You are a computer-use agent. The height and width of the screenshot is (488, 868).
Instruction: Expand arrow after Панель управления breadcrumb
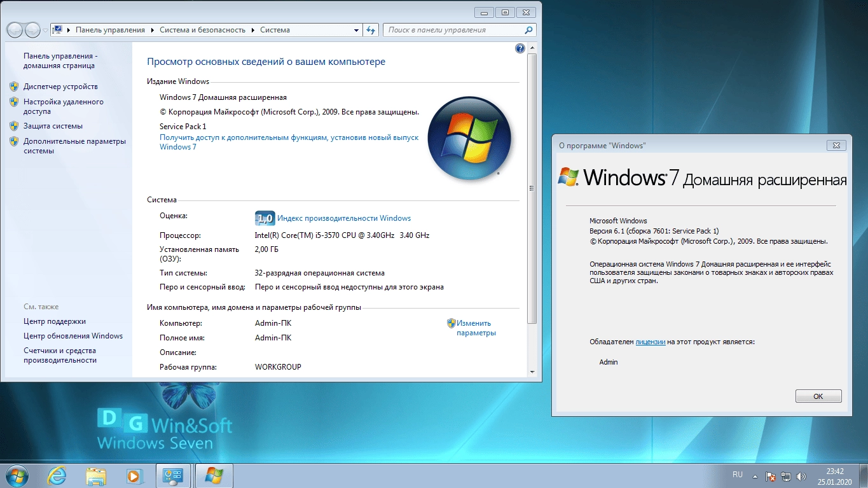tap(151, 30)
